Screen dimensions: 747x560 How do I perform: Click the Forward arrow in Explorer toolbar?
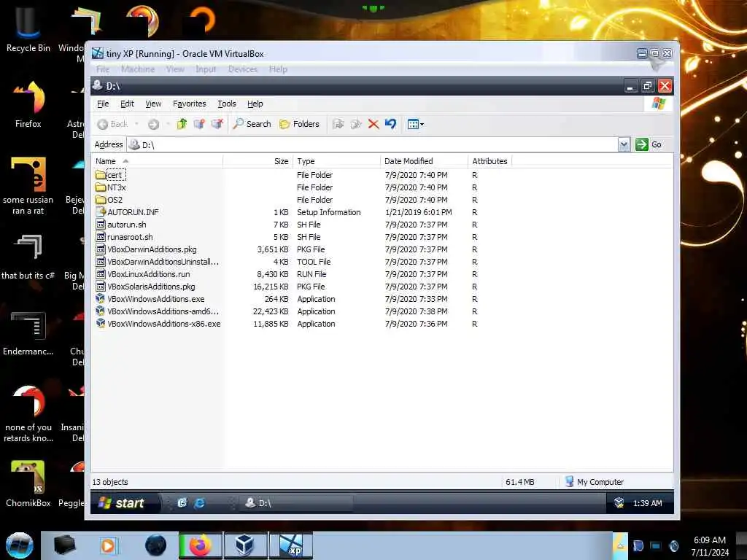[153, 124]
